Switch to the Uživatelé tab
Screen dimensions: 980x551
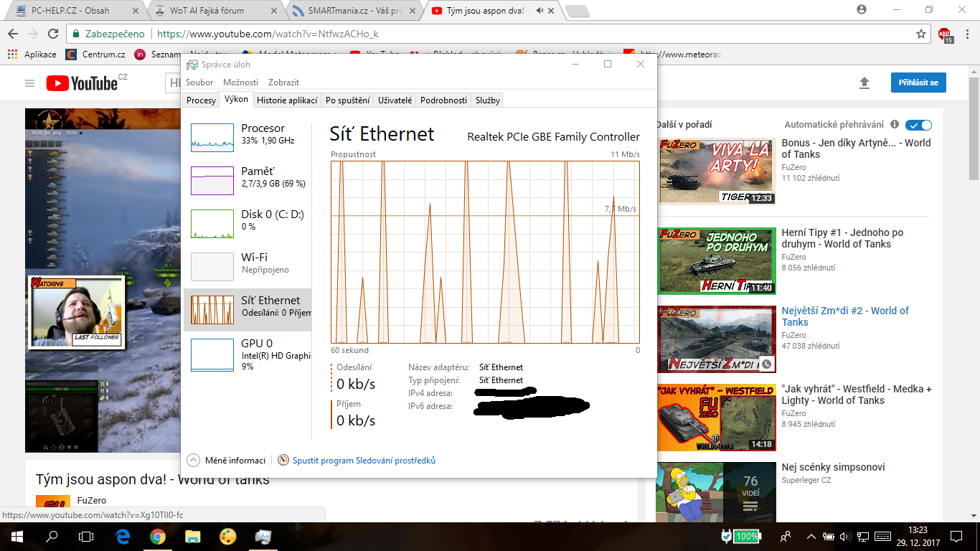[x=395, y=100]
